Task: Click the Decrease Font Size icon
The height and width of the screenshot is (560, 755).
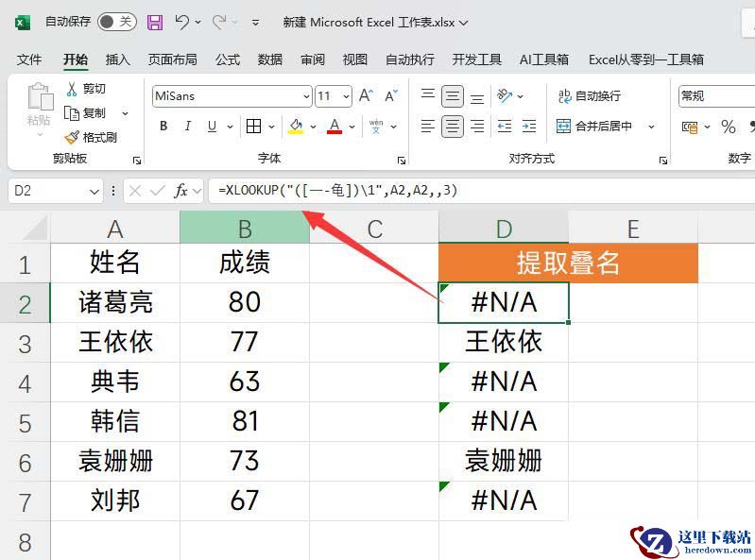Action: pos(391,95)
